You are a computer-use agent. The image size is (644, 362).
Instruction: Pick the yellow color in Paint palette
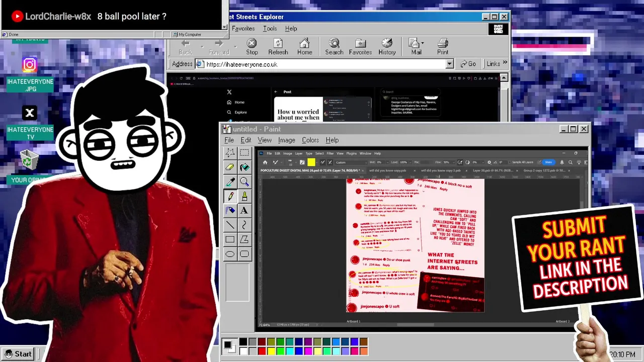click(x=271, y=351)
